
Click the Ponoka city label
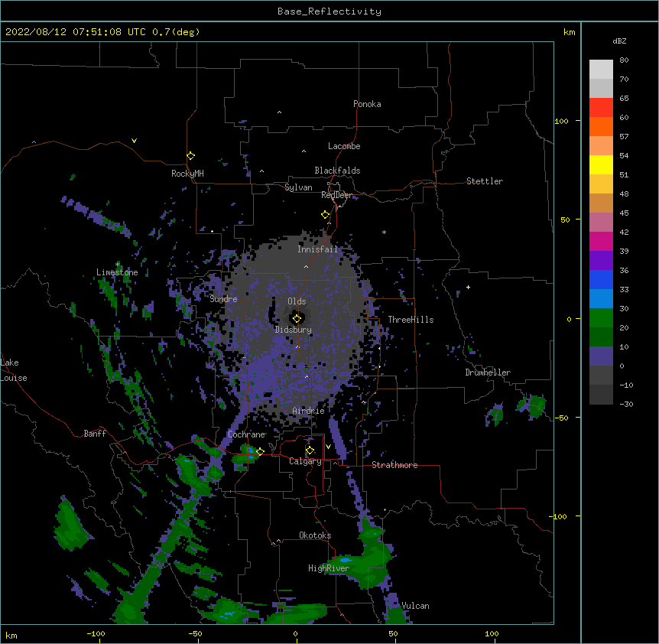367,104
